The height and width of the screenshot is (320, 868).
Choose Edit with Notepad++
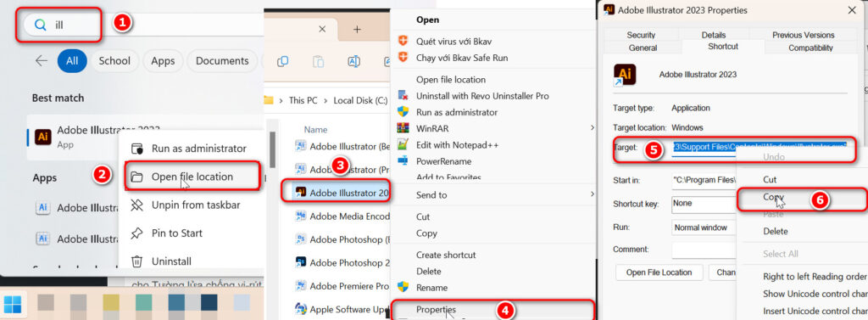point(457,145)
